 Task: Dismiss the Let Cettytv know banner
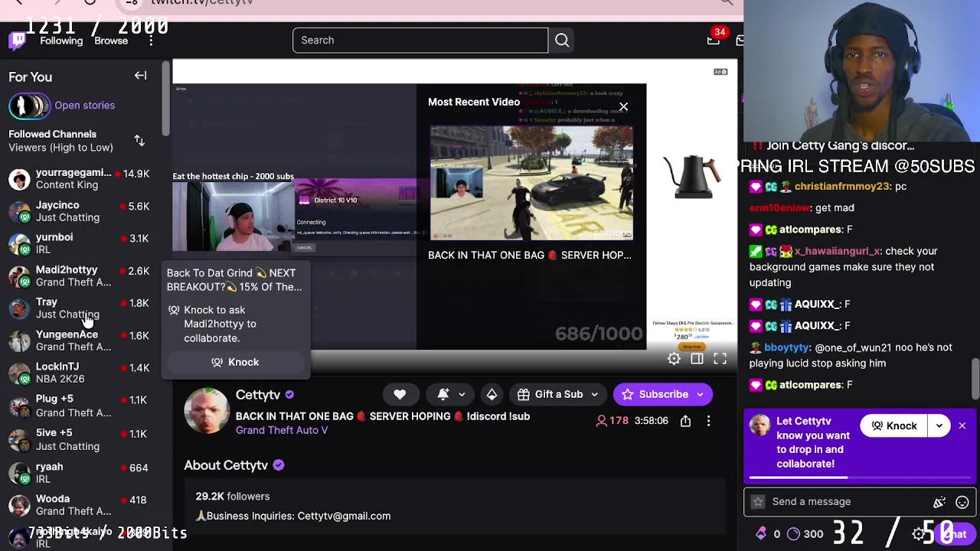[962, 426]
